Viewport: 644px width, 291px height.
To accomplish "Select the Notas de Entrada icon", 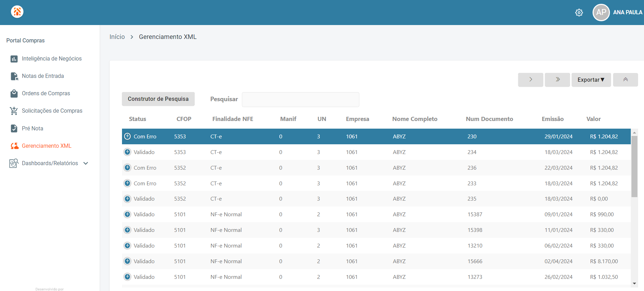I will [14, 76].
